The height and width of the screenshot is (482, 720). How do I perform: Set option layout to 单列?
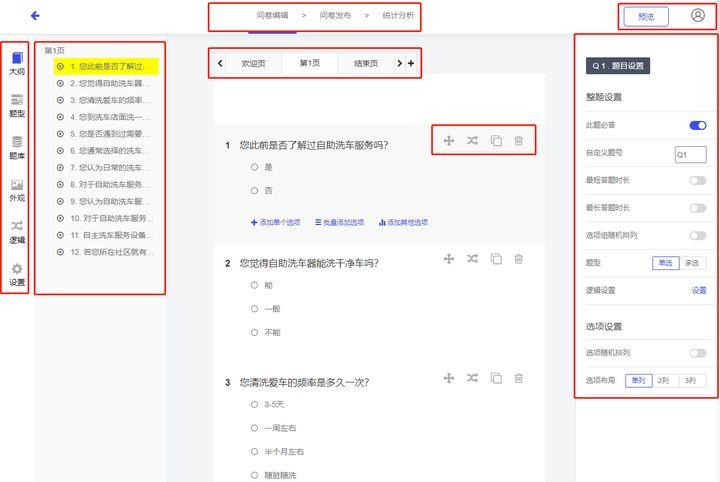pyautogui.click(x=638, y=381)
